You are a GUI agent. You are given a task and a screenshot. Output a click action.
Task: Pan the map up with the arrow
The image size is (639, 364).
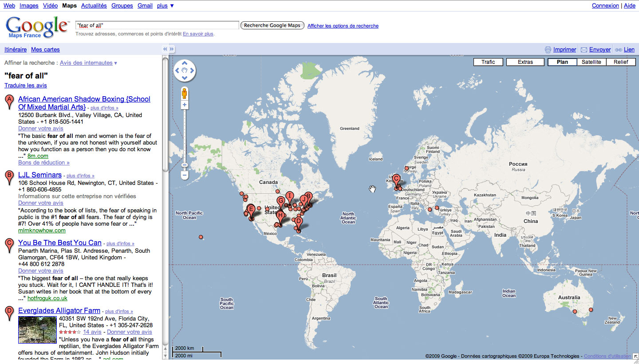point(185,63)
